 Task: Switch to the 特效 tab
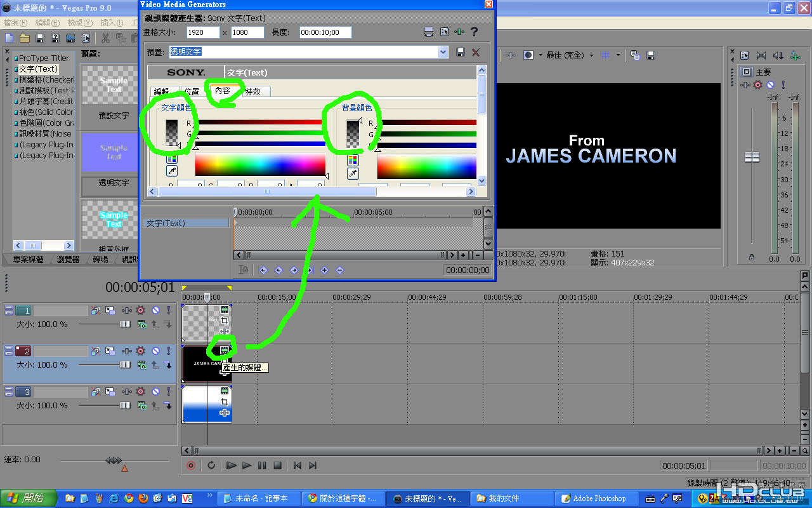point(252,91)
